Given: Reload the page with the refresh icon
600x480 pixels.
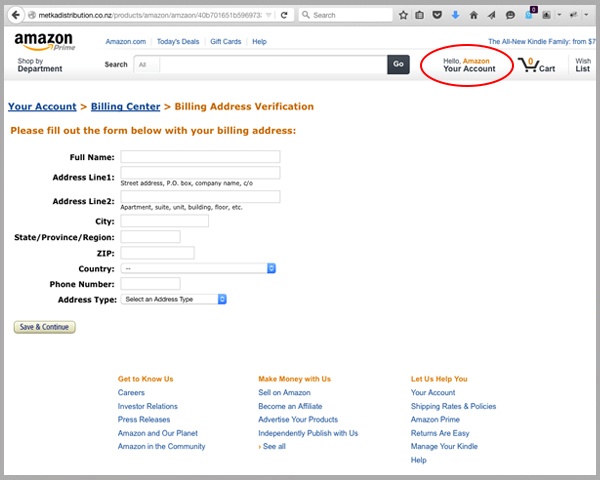Looking at the screenshot, I should coord(284,15).
